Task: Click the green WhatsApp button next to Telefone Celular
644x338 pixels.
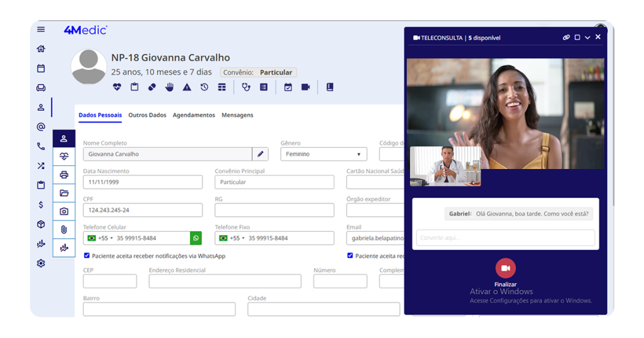Action: pyautogui.click(x=196, y=238)
